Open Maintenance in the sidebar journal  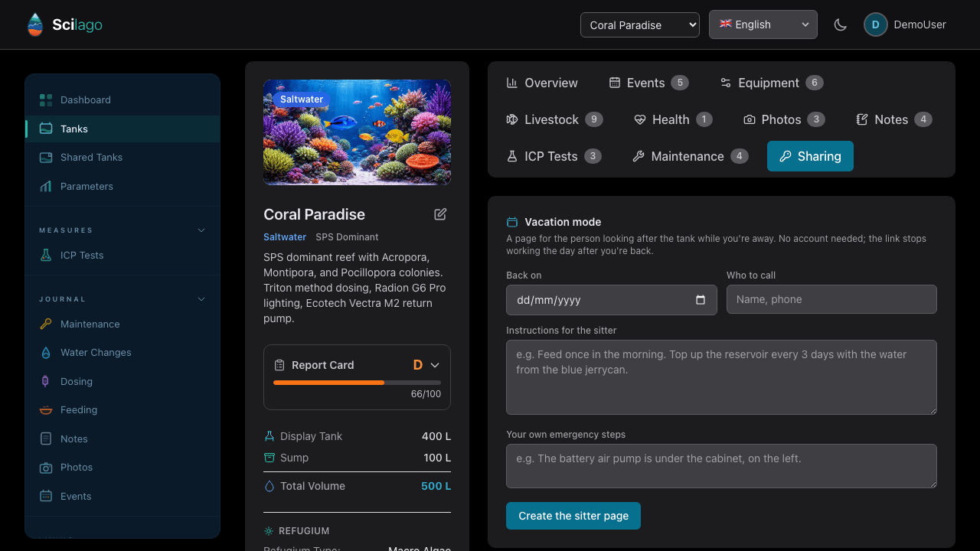(x=122, y=324)
